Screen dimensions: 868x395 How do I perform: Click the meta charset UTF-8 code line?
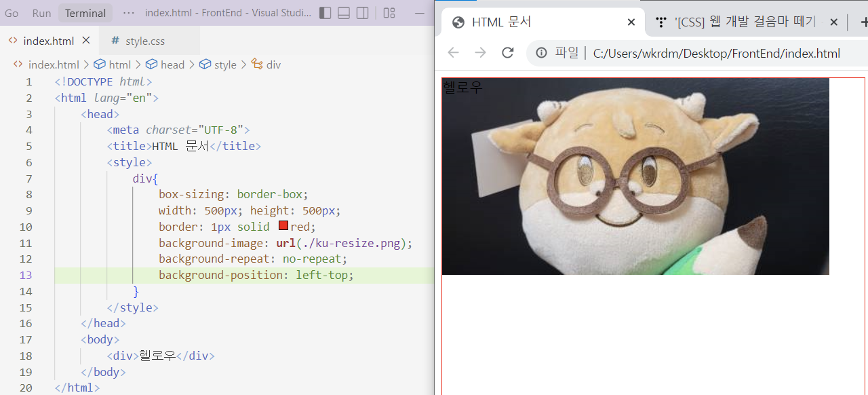[178, 130]
